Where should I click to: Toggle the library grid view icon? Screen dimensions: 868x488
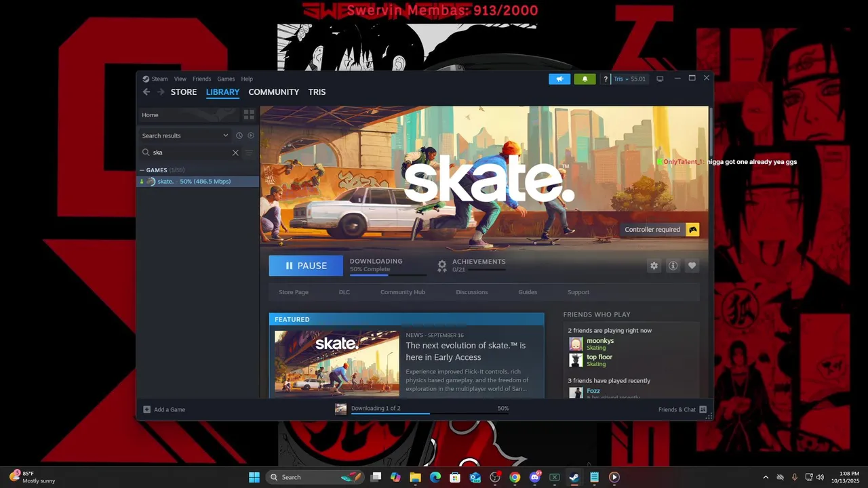(249, 115)
